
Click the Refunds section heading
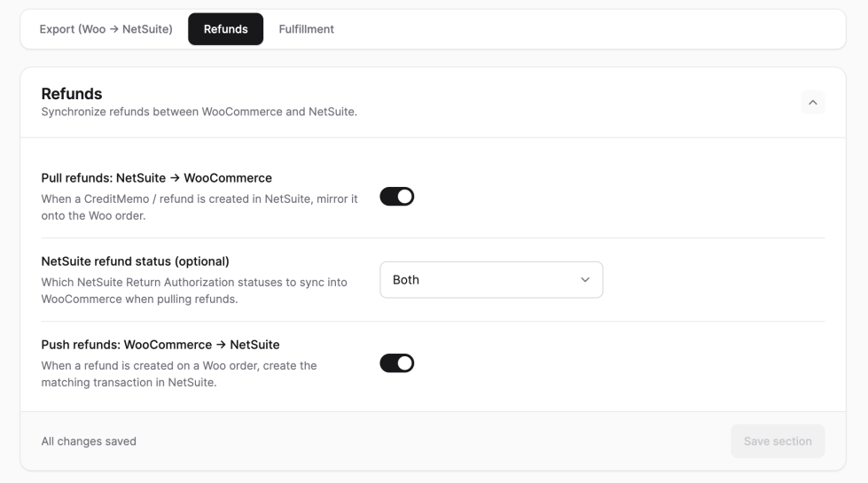[72, 94]
